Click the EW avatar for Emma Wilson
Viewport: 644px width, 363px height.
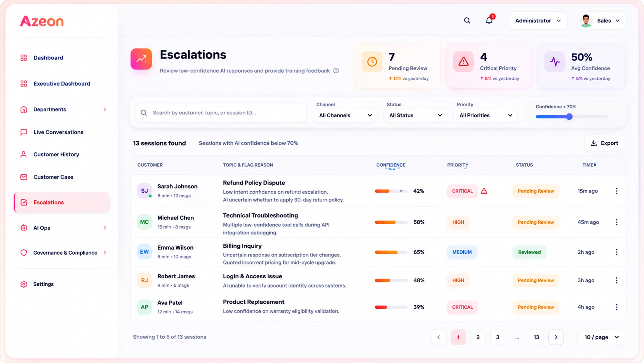click(144, 252)
